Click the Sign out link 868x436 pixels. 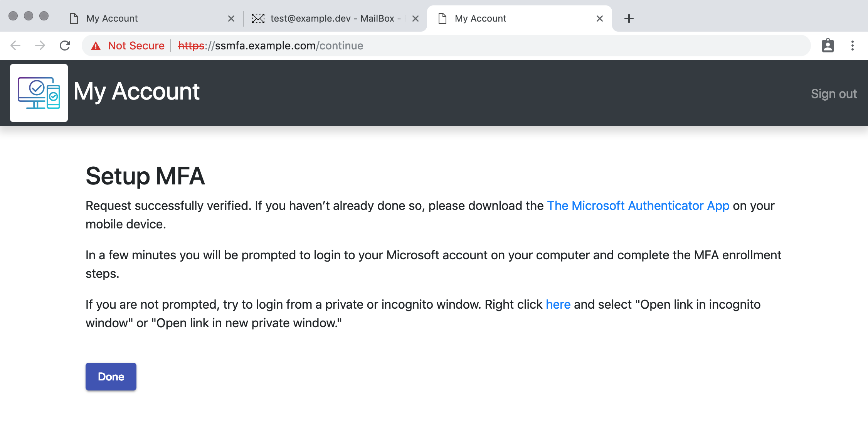[x=833, y=94]
